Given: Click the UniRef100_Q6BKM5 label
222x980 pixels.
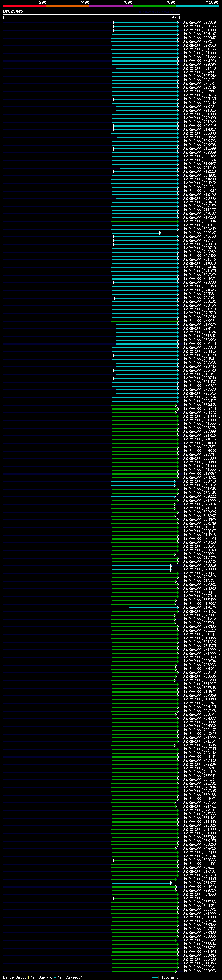Looking at the screenshot, I should (199, 956).
